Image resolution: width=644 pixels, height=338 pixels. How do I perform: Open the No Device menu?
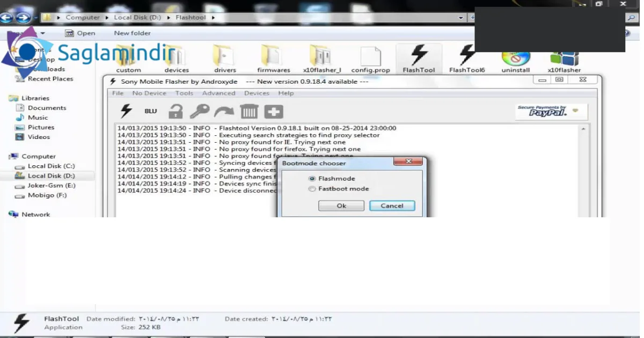point(149,93)
